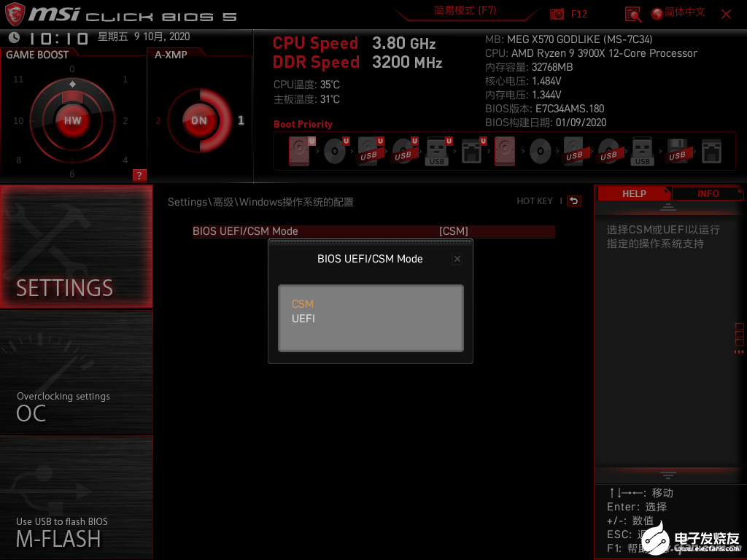
Task: Click the hotkey back arrow icon
Action: pyautogui.click(x=574, y=201)
